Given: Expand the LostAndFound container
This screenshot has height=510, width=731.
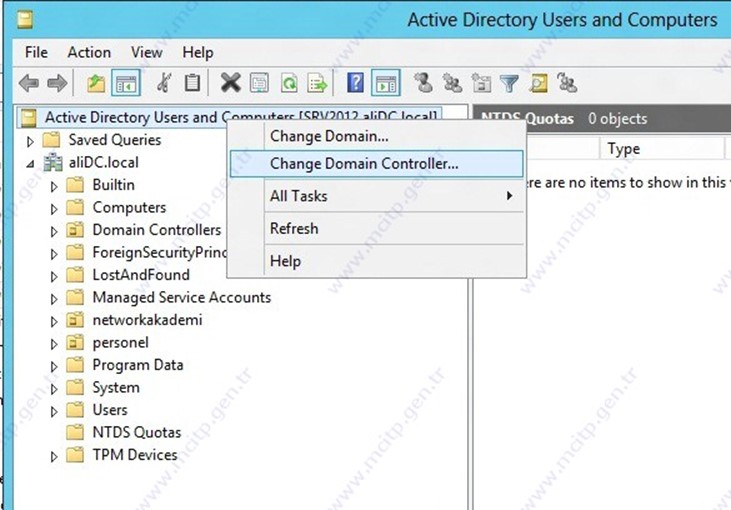Looking at the screenshot, I should [x=54, y=276].
